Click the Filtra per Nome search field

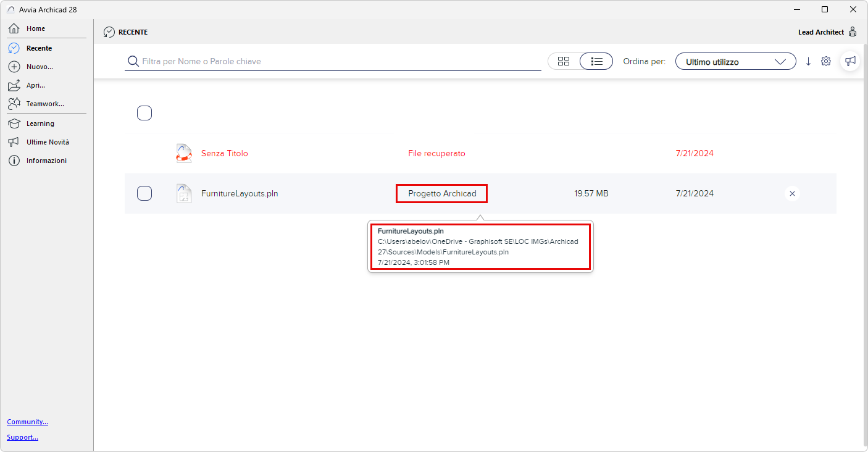(333, 61)
